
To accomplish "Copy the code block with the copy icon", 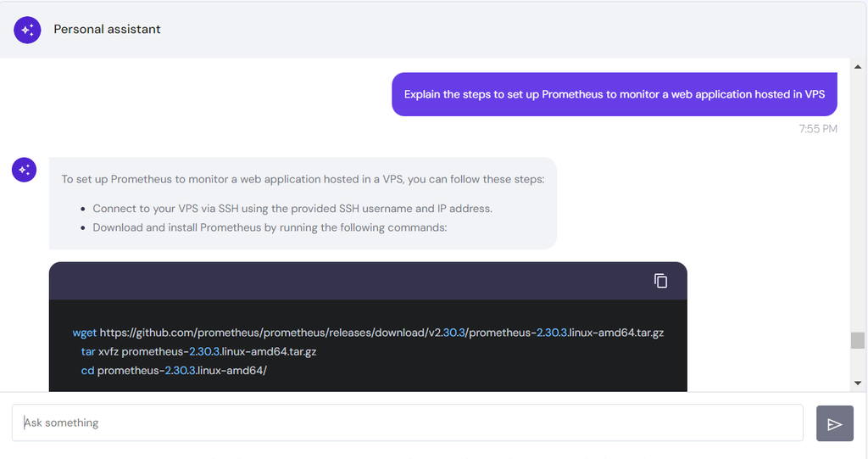I will click(x=660, y=281).
